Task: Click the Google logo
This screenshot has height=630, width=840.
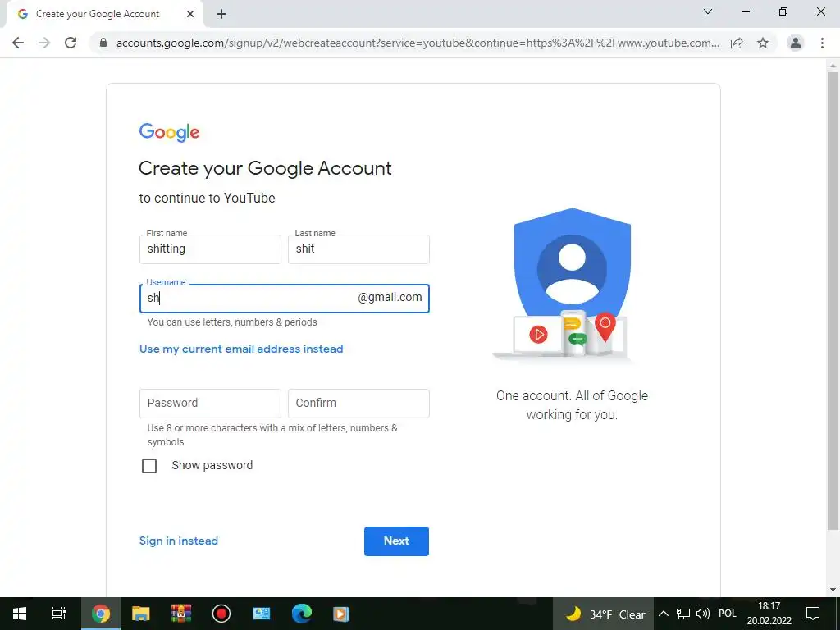Action: (169, 132)
